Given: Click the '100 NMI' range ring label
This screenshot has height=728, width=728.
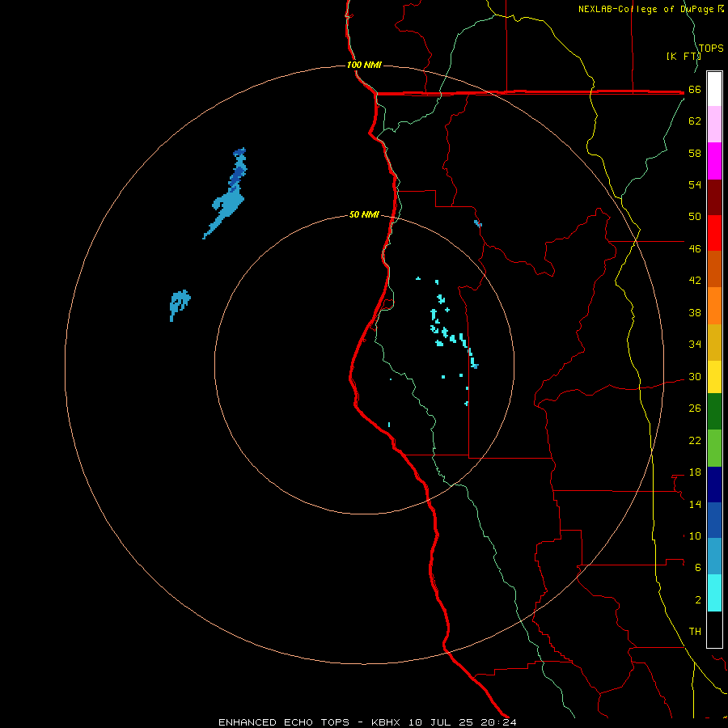Looking at the screenshot, I should [x=364, y=65].
